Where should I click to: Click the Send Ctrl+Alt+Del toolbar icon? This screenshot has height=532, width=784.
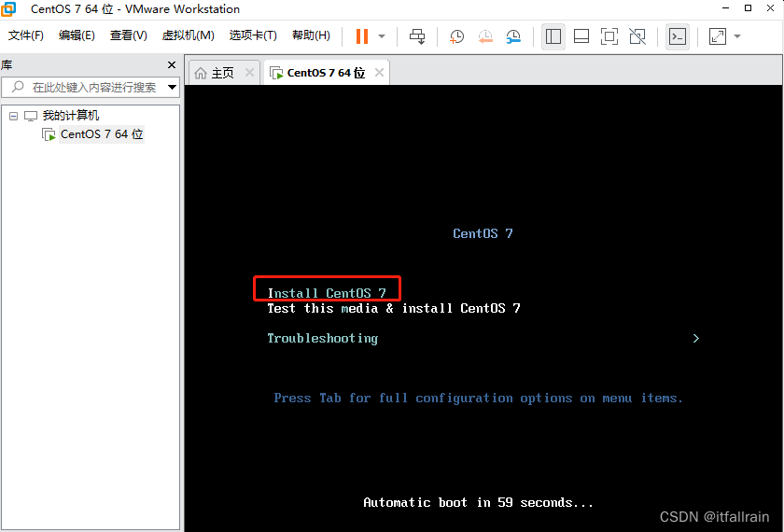(x=417, y=36)
